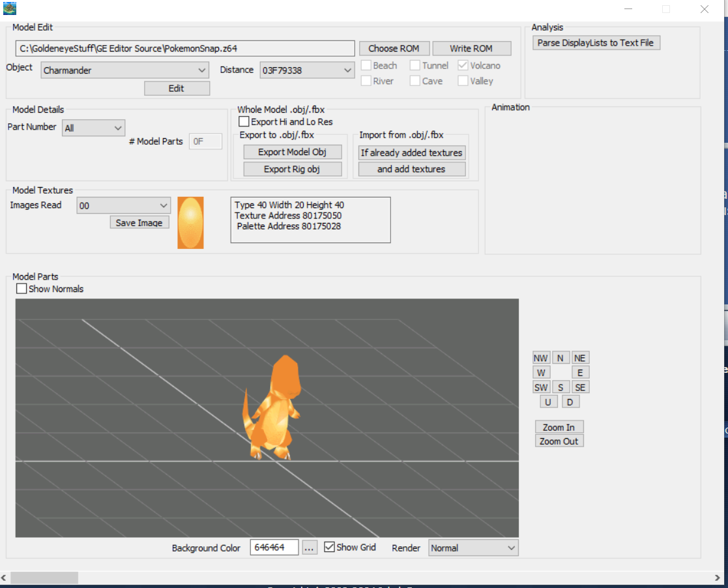Click the # Model Parts field
Screen dimensions: 728x588
click(205, 141)
